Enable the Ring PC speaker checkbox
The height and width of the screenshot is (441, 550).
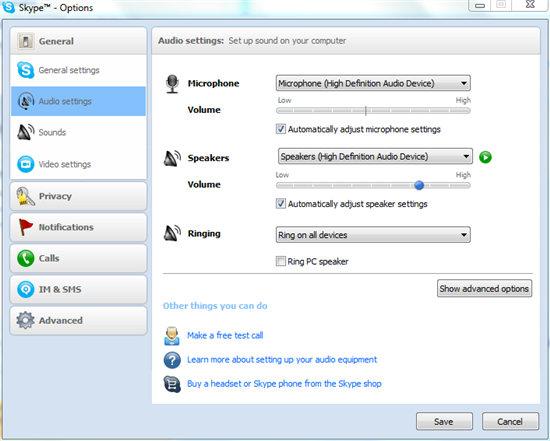point(281,261)
